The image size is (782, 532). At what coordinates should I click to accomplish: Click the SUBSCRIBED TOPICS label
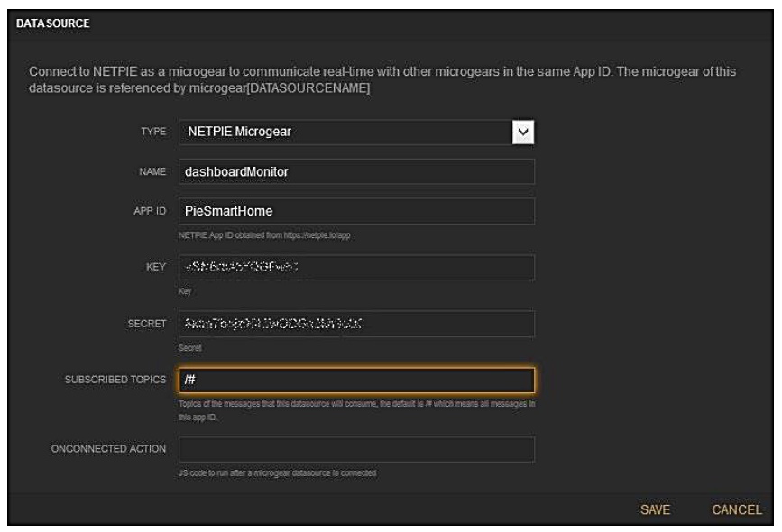[115, 381]
